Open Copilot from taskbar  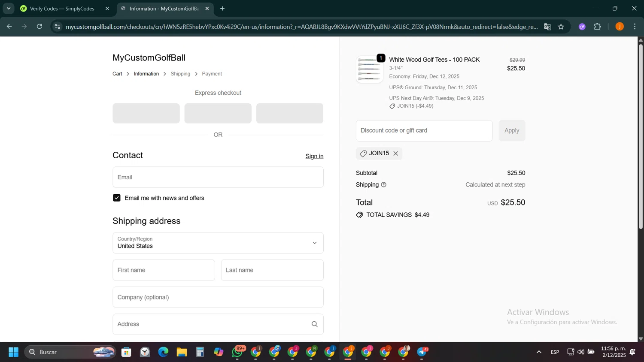click(219, 352)
